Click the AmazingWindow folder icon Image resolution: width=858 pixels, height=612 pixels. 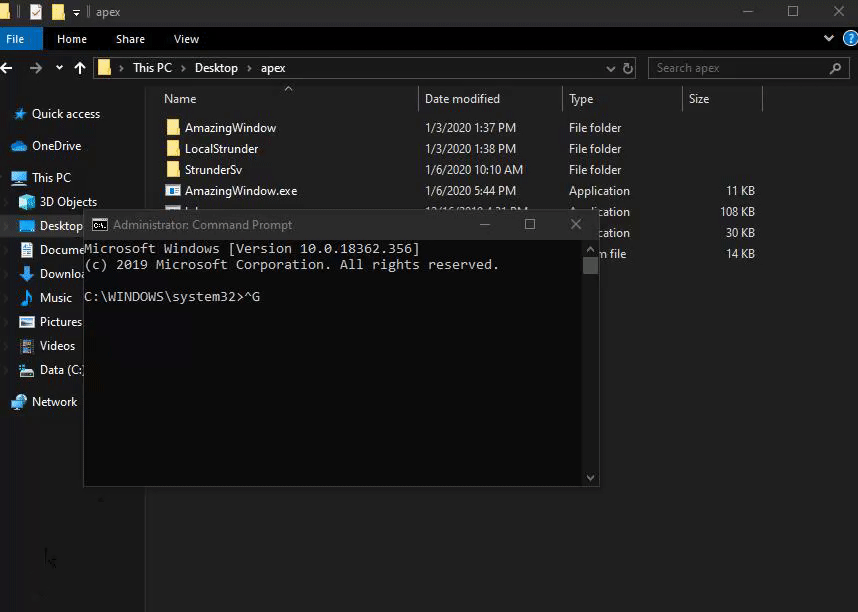pyautogui.click(x=173, y=127)
